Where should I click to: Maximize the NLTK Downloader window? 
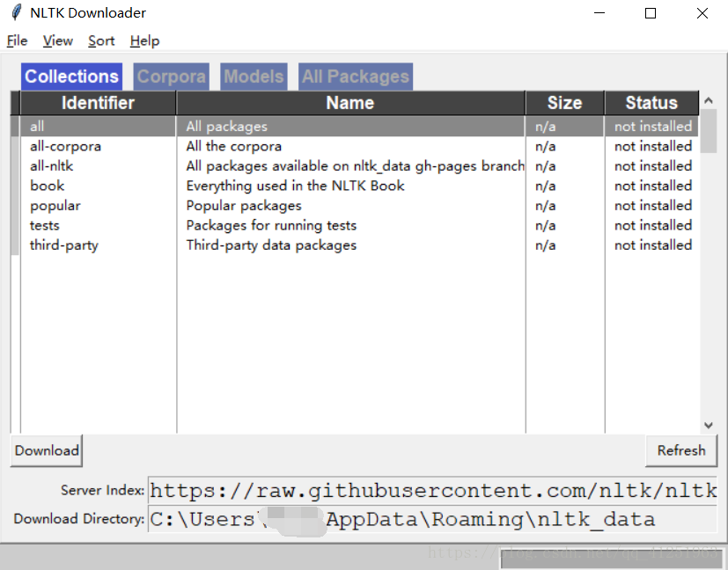pos(651,13)
